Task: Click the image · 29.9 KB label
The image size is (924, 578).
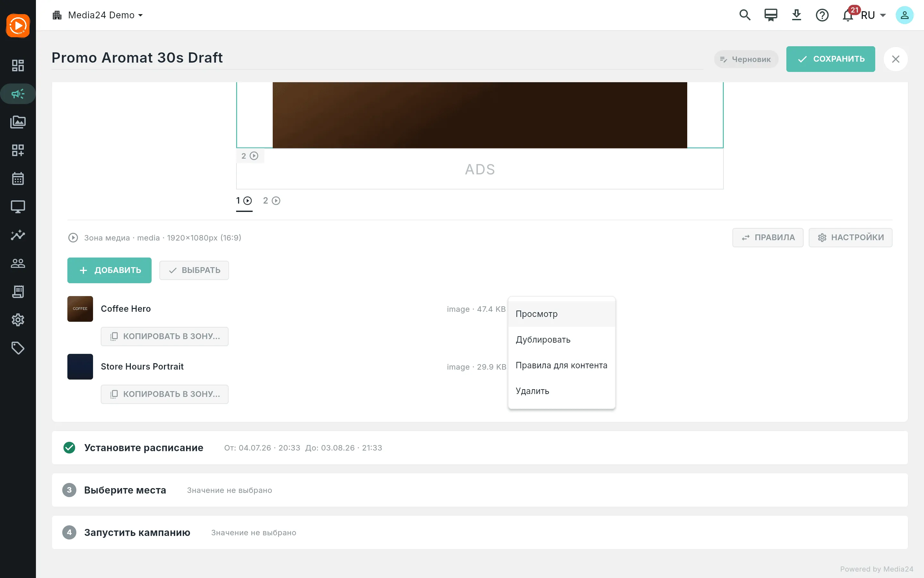Action: [476, 367]
